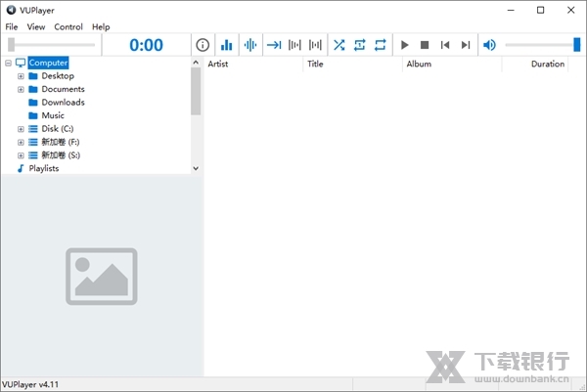Sort playlist by Duration column header
The image size is (587, 392).
click(547, 65)
